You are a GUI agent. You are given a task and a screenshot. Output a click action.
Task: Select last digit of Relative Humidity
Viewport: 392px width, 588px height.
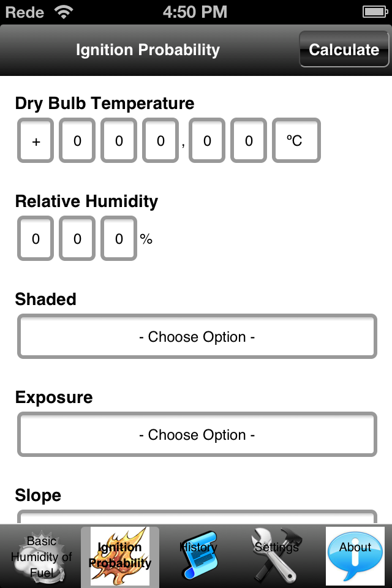(119, 238)
